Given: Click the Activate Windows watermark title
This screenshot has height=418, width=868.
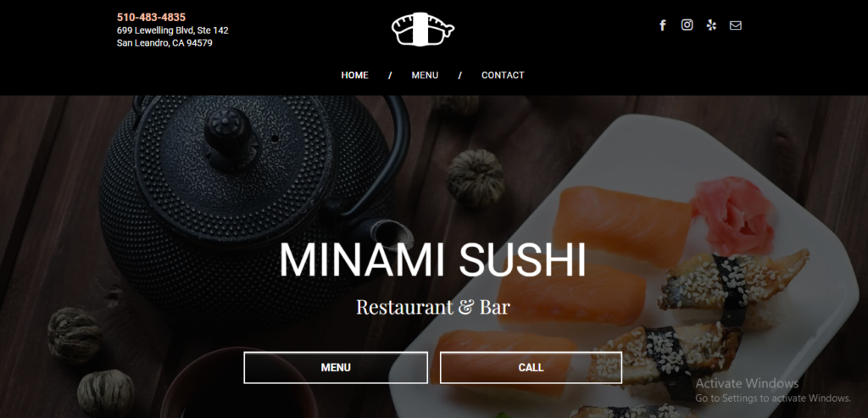Looking at the screenshot, I should tap(747, 383).
